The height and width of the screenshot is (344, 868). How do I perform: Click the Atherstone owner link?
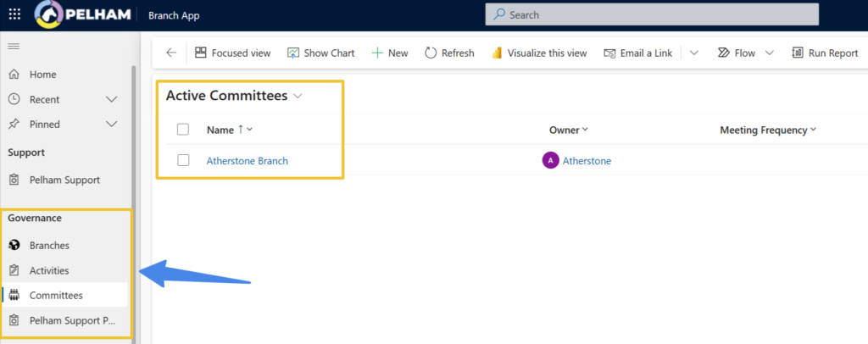coord(587,160)
